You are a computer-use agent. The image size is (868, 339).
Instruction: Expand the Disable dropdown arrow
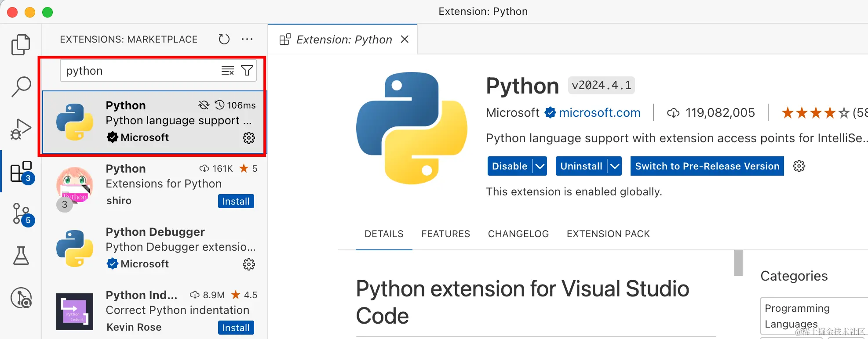click(x=540, y=166)
